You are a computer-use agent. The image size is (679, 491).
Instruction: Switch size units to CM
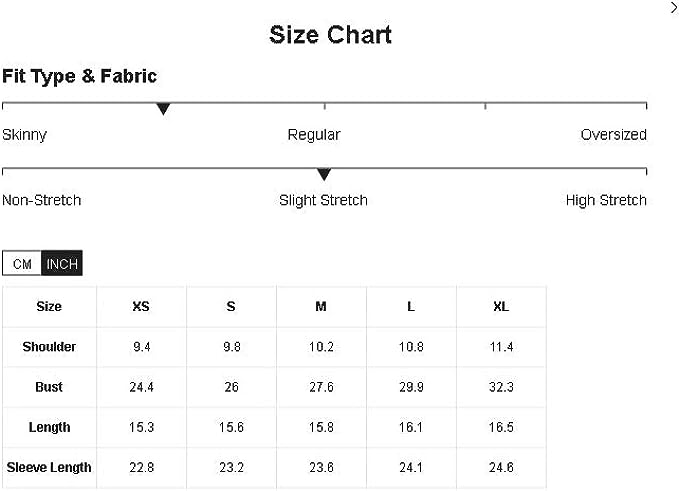[x=22, y=264]
